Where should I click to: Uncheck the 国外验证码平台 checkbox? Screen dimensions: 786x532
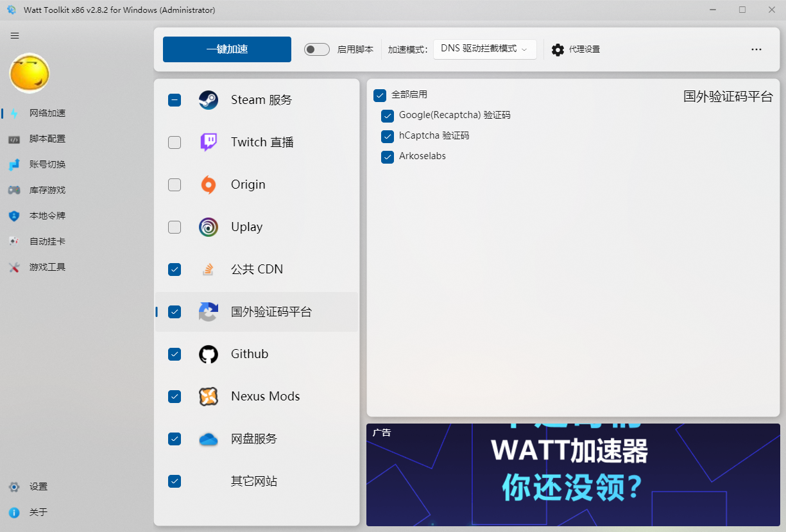[x=175, y=312]
